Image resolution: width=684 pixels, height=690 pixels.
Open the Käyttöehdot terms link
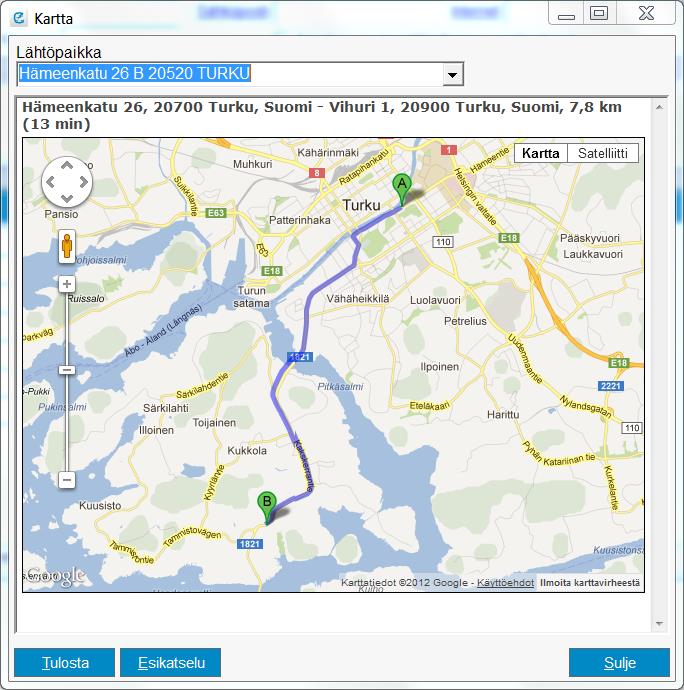[x=505, y=583]
